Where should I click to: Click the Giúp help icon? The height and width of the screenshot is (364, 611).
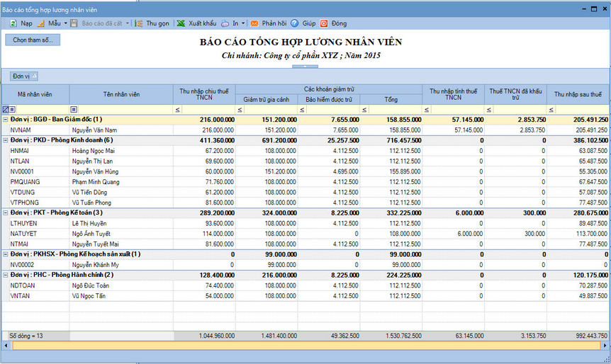coord(295,23)
